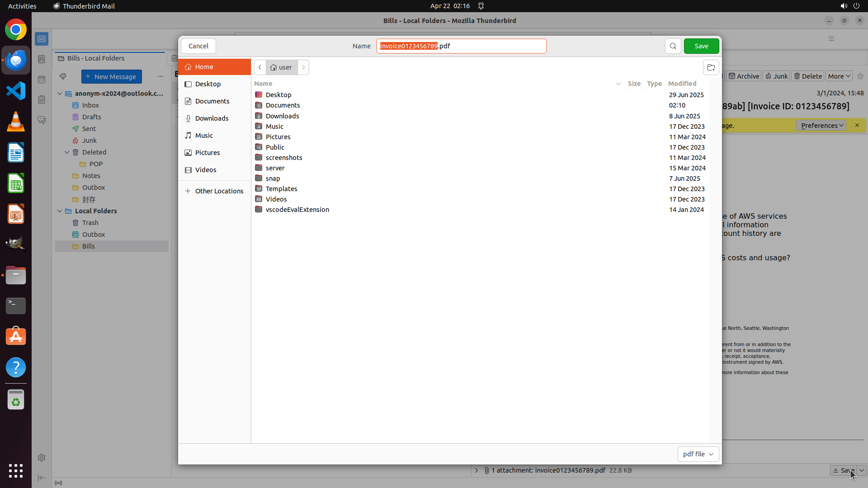Open the pdf file type dropdown

click(698, 454)
